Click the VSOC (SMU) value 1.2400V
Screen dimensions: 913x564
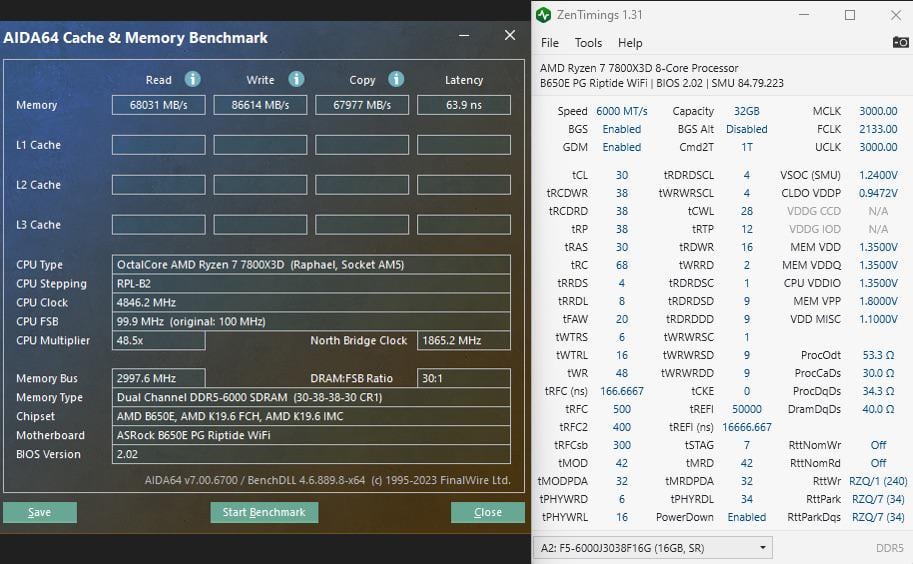point(878,175)
